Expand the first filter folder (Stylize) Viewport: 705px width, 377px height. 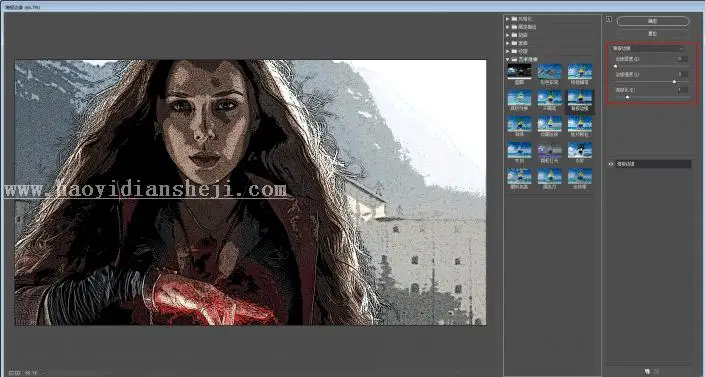[508, 19]
